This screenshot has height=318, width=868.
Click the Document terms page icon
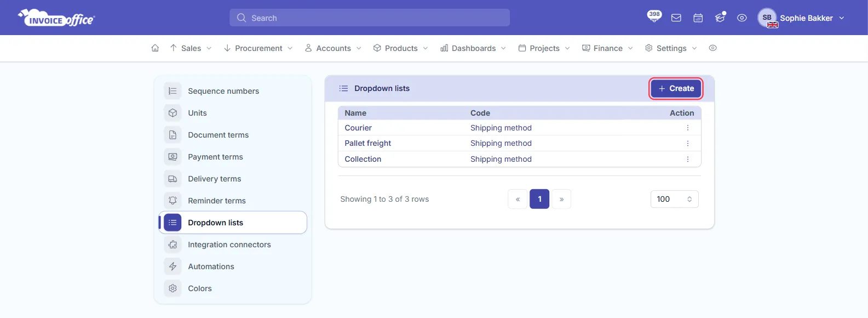pyautogui.click(x=173, y=135)
